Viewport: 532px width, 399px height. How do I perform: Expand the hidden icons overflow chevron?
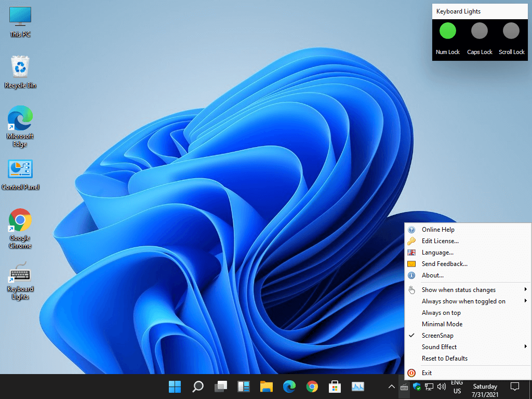pos(391,387)
